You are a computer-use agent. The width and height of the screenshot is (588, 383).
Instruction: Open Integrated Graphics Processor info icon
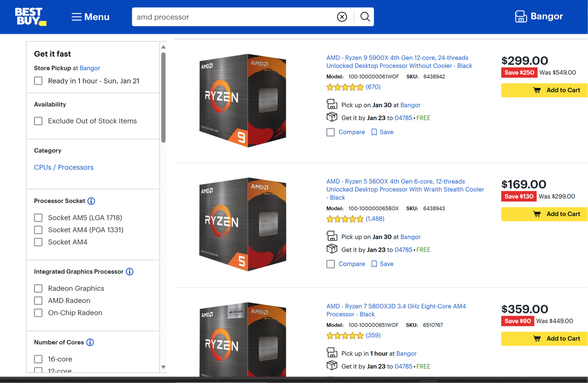(x=130, y=272)
